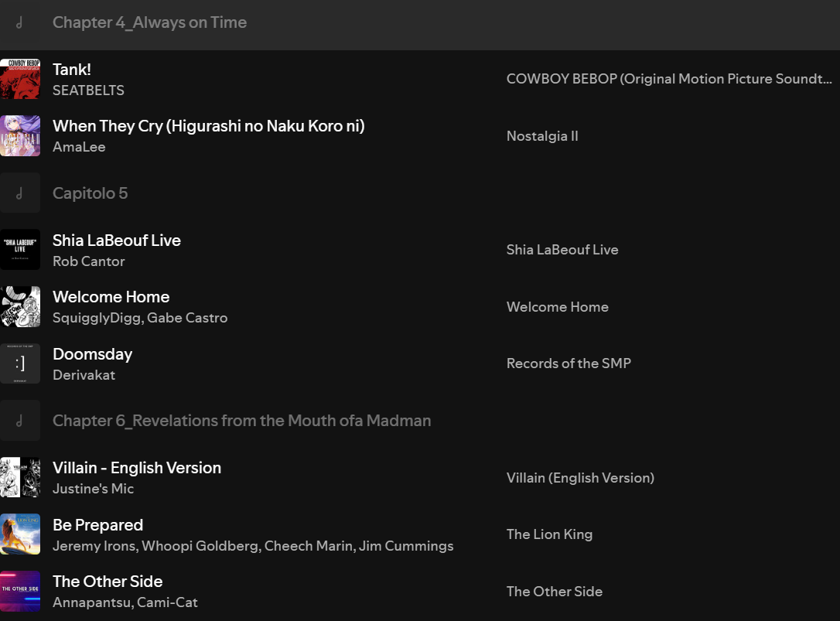Click the music note icon beside Capitolo 5
This screenshot has height=621, width=840.
coord(20,193)
